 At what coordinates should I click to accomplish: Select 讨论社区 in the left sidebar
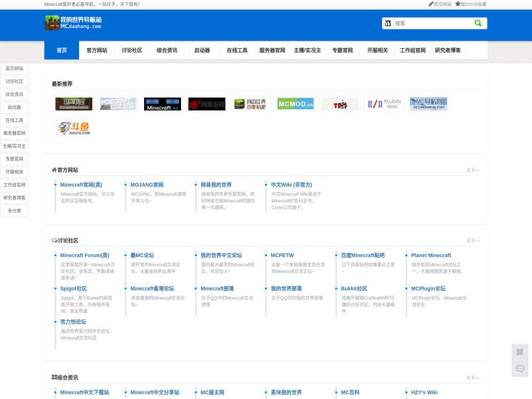click(14, 81)
